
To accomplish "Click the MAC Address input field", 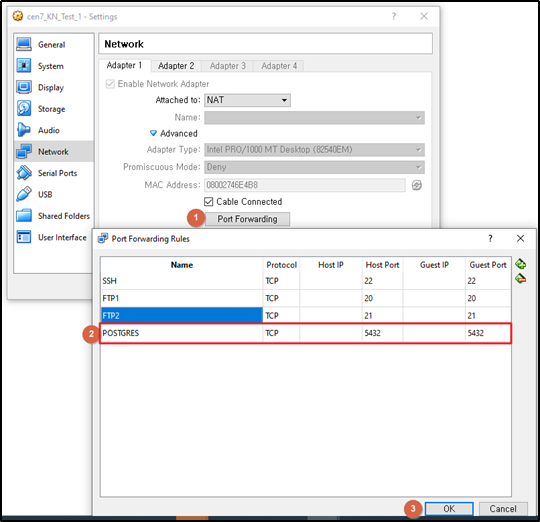I will coord(304,185).
